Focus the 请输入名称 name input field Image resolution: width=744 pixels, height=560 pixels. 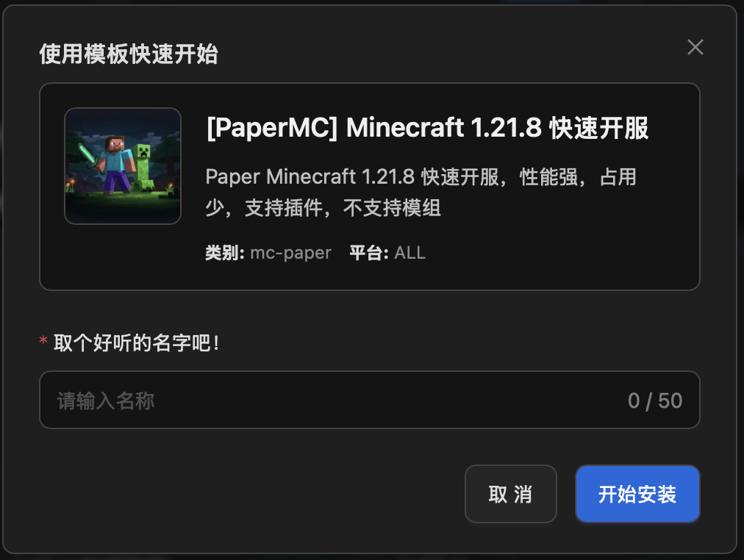331,401
